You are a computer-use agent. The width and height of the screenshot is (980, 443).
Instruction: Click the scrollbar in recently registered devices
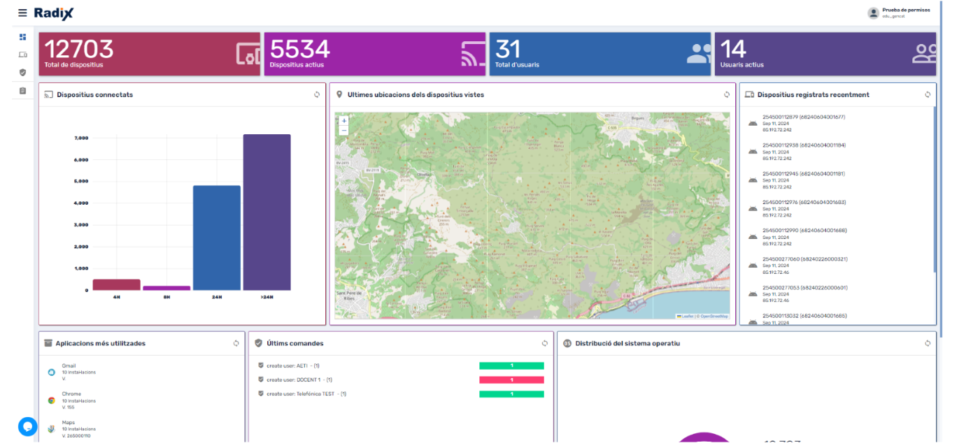934,189
